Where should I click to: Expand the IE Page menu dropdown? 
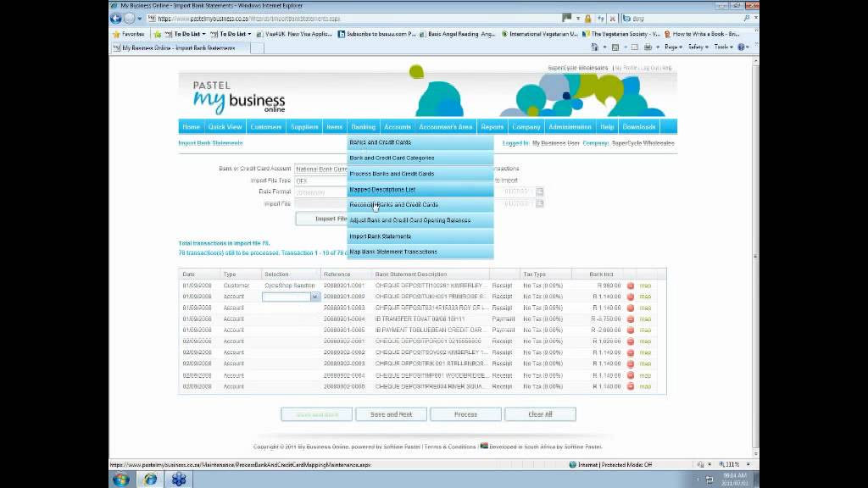(x=673, y=47)
